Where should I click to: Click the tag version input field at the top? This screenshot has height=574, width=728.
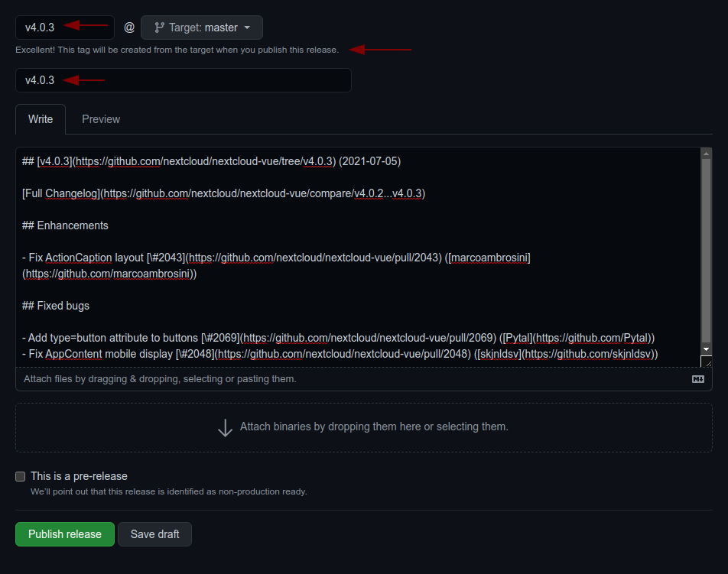click(x=64, y=28)
